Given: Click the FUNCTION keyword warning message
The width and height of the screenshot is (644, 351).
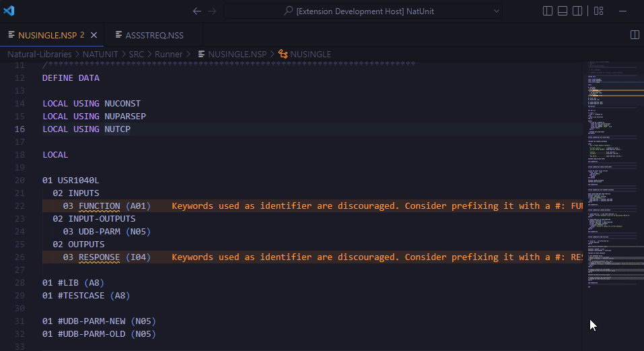Looking at the screenshot, I should click(x=377, y=206).
